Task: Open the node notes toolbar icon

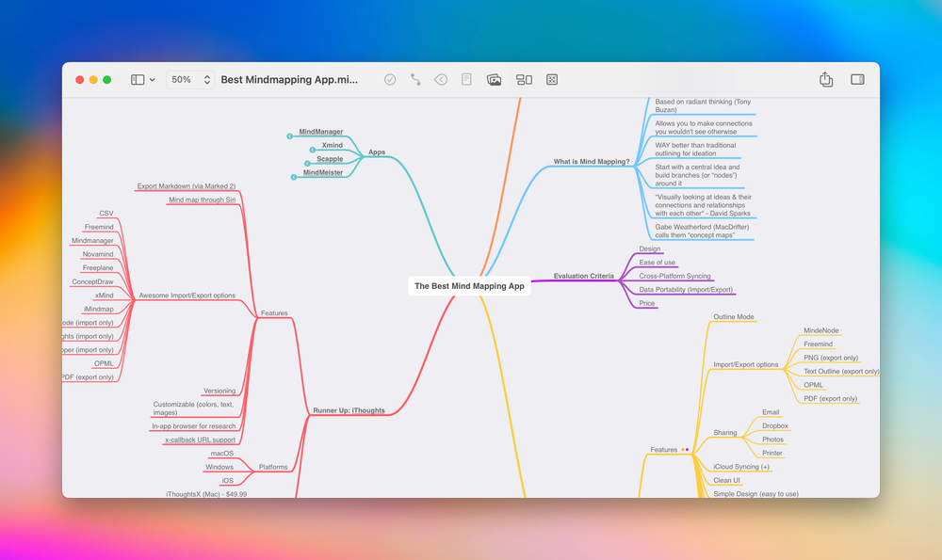Action: point(465,79)
